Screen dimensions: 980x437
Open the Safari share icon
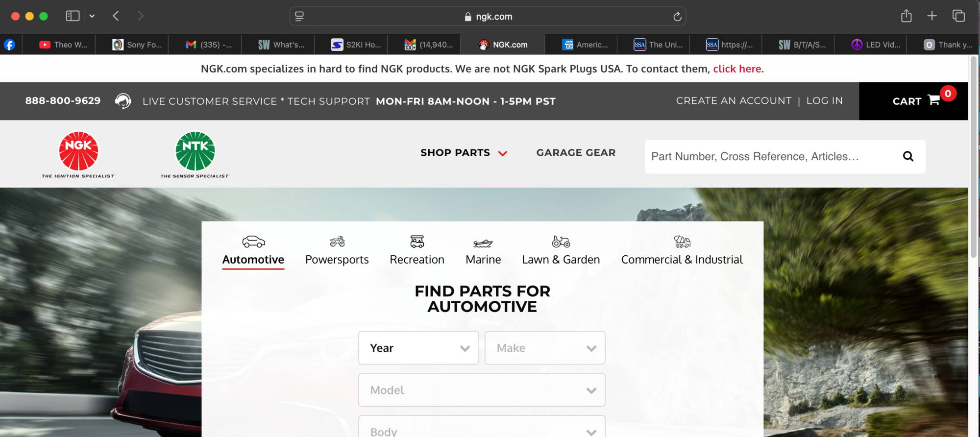pyautogui.click(x=906, y=16)
